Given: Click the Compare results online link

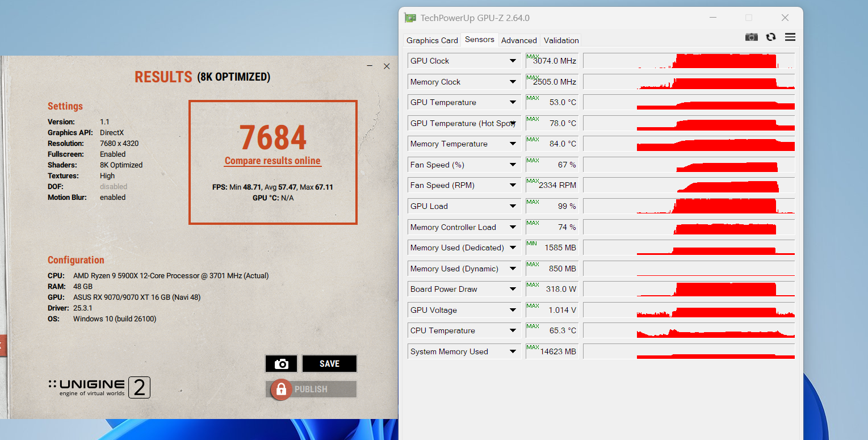Looking at the screenshot, I should 272,161.
